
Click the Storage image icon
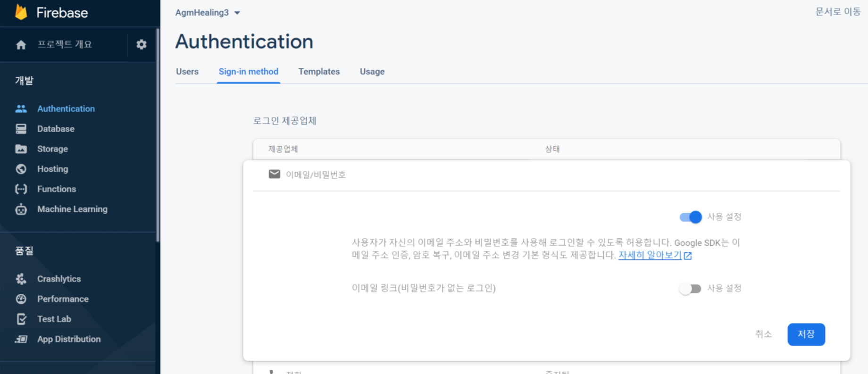pos(21,149)
